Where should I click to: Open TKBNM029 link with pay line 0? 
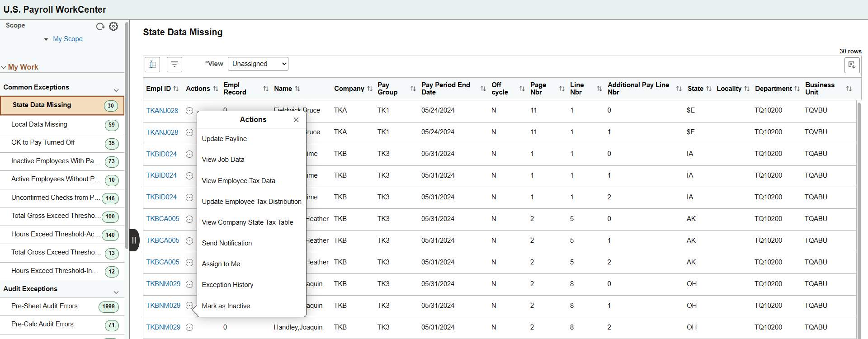(163, 284)
